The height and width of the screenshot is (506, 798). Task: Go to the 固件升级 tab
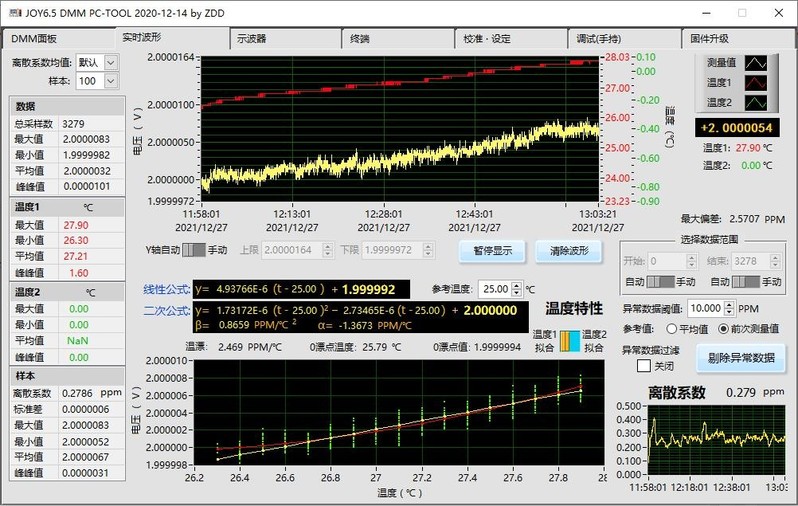tap(708, 38)
